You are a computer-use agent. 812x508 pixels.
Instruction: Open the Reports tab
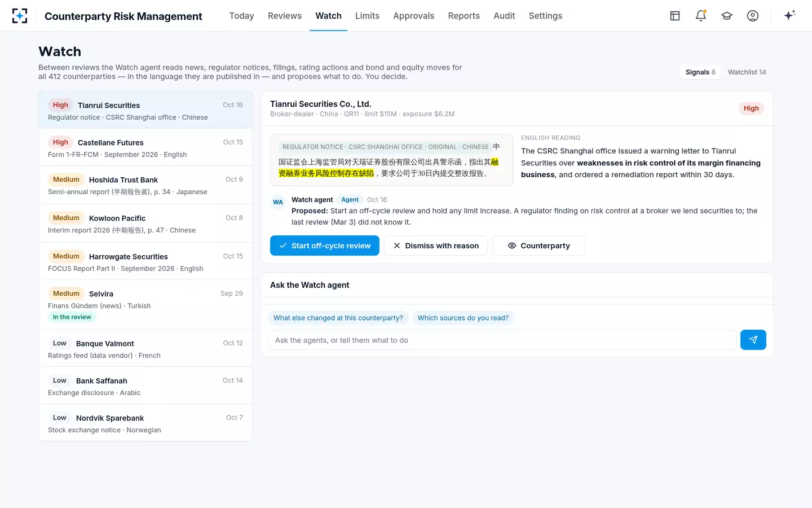[x=464, y=16]
